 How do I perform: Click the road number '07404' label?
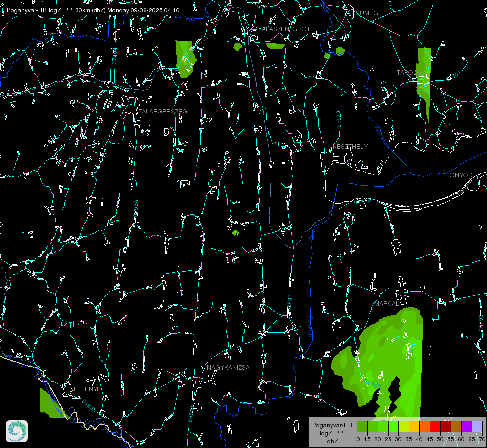[115, 56]
